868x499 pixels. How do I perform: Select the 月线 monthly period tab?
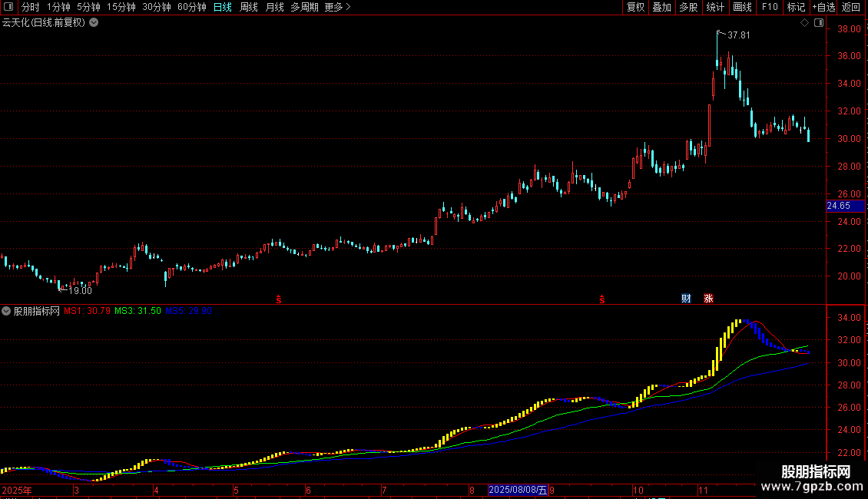coord(274,7)
